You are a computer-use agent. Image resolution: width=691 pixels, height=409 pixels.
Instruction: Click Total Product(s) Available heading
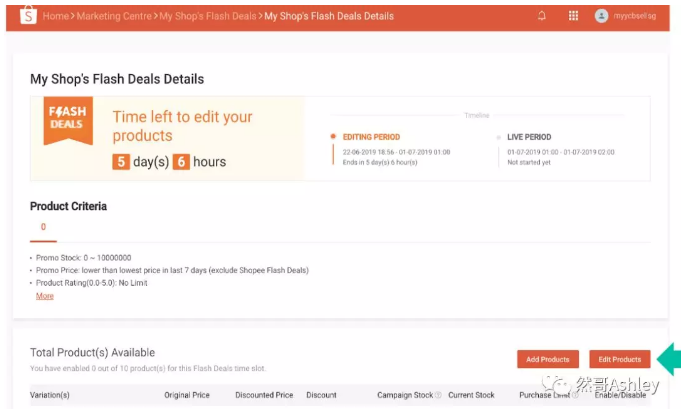93,353
